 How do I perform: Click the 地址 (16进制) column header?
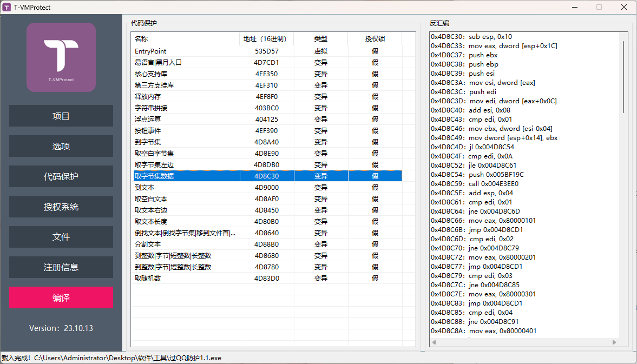(x=267, y=39)
